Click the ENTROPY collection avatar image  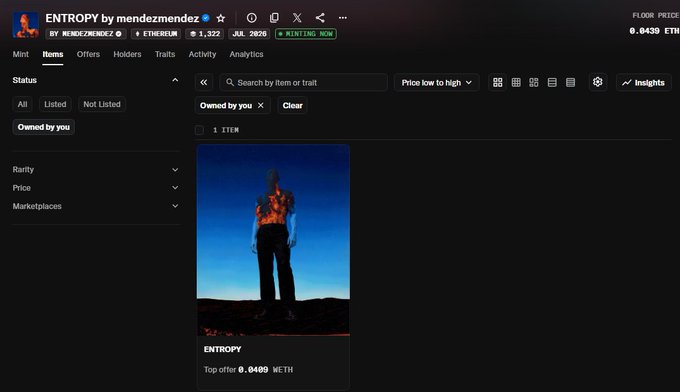26,25
